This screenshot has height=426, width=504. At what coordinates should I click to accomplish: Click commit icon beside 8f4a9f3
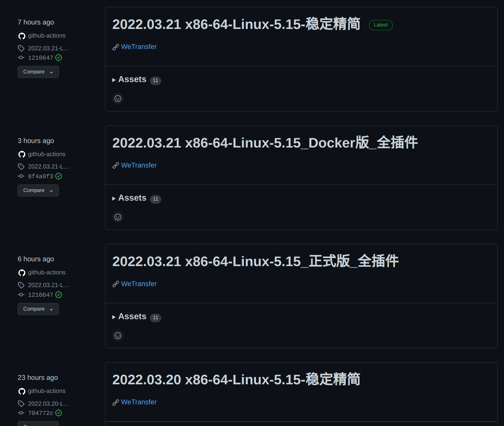[21, 176]
